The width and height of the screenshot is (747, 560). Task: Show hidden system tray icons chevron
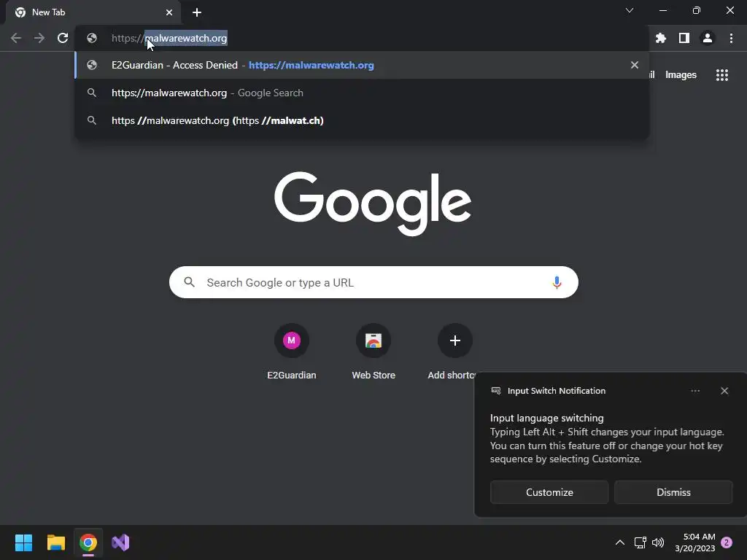point(620,542)
